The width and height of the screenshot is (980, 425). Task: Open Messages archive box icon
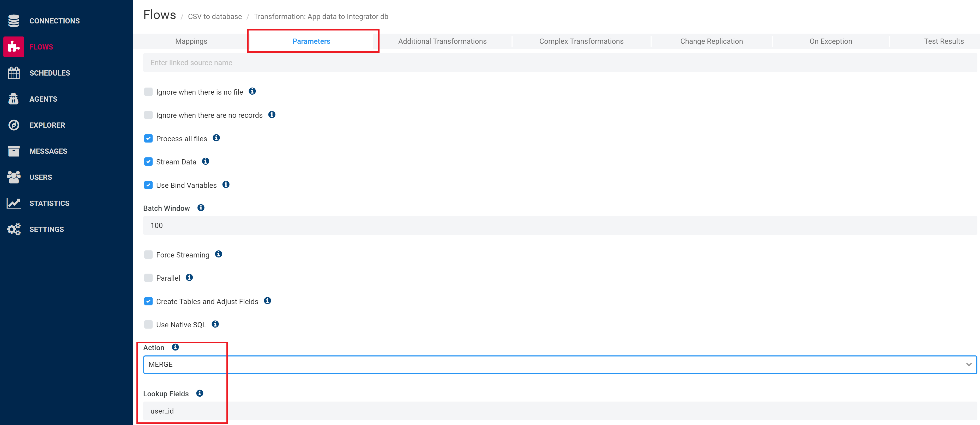[x=14, y=151]
